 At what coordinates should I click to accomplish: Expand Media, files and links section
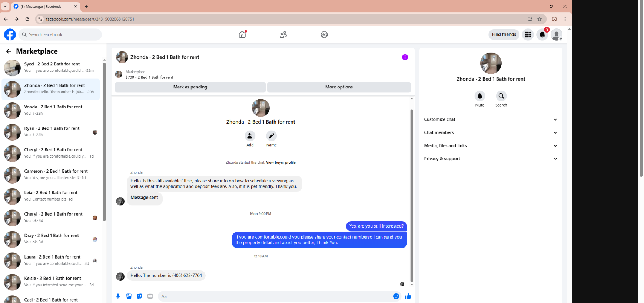tap(491, 146)
